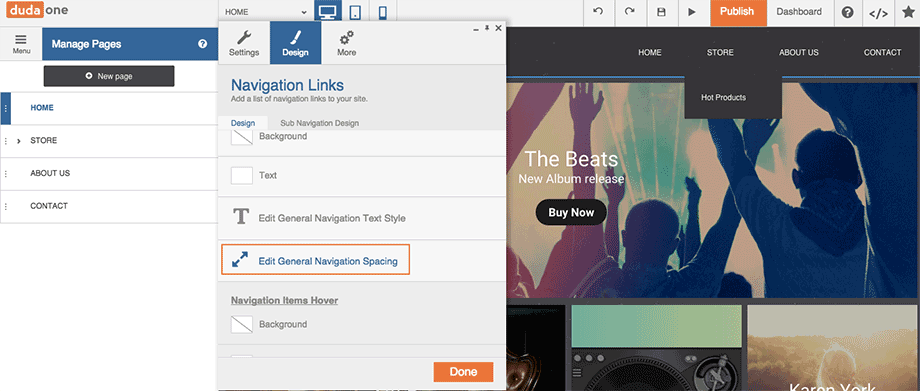Click STORE in site navigation bar
Viewport: 920px width, 391px height.
tap(720, 53)
